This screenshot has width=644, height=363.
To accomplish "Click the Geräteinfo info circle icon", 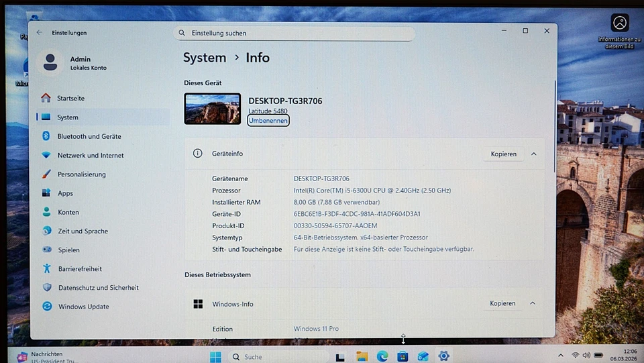I will point(197,154).
